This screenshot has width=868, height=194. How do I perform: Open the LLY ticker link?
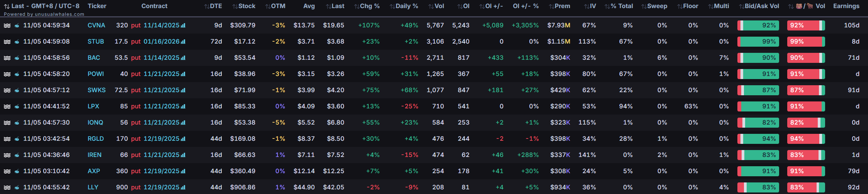[x=93, y=187]
